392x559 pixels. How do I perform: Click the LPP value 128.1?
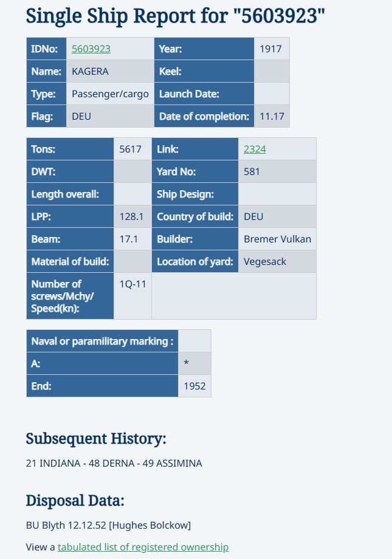132,216
